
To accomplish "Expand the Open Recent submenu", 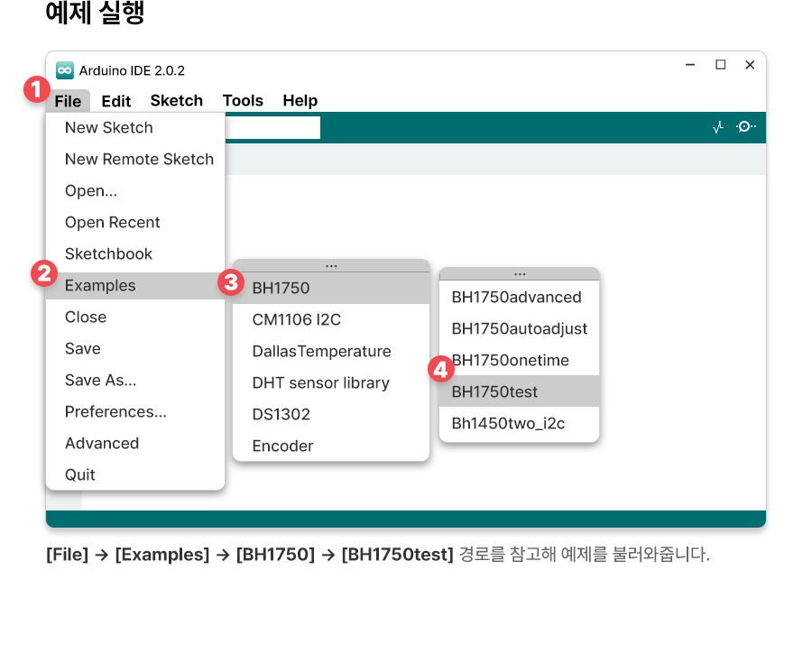I will click(x=112, y=223).
